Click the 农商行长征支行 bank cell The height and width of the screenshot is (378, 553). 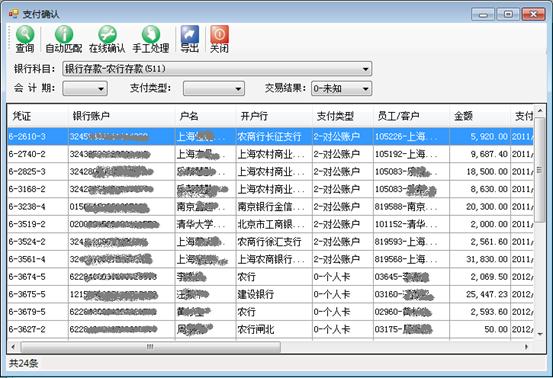tap(274, 136)
